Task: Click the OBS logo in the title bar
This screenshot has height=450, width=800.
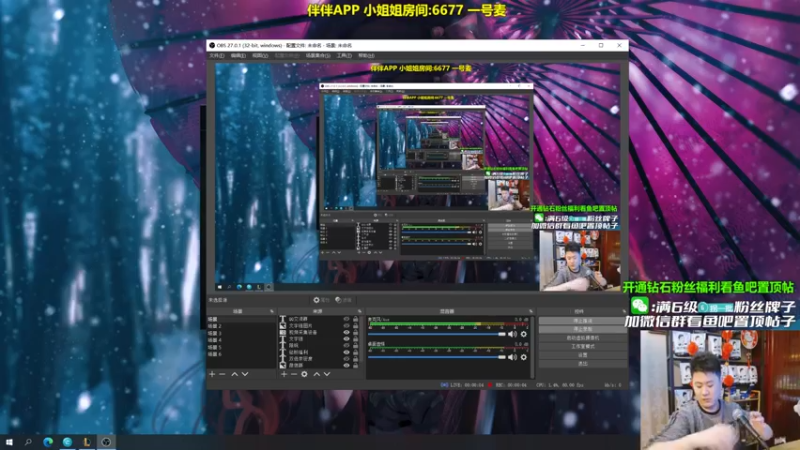Action: 212,45
